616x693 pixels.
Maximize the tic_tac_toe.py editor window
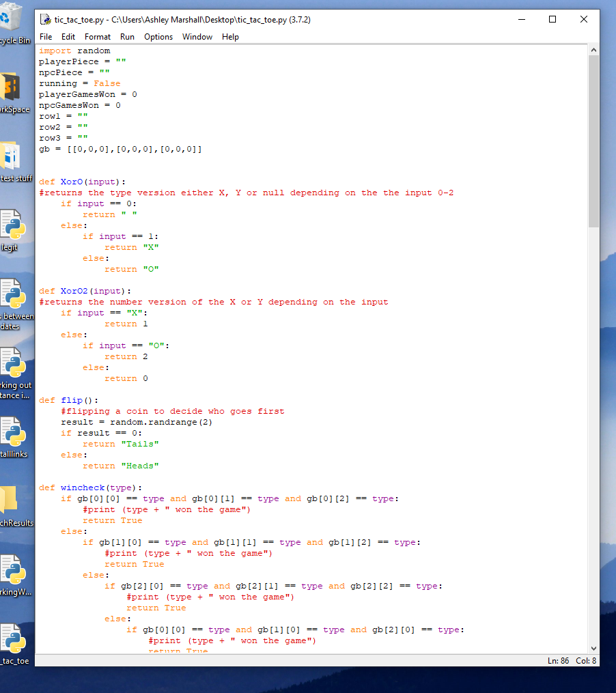click(552, 20)
